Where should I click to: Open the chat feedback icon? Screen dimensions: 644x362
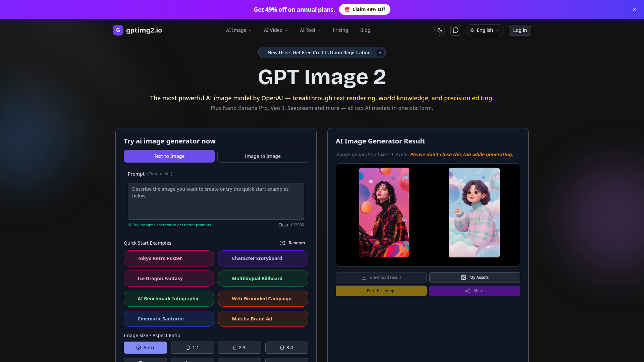point(455,30)
